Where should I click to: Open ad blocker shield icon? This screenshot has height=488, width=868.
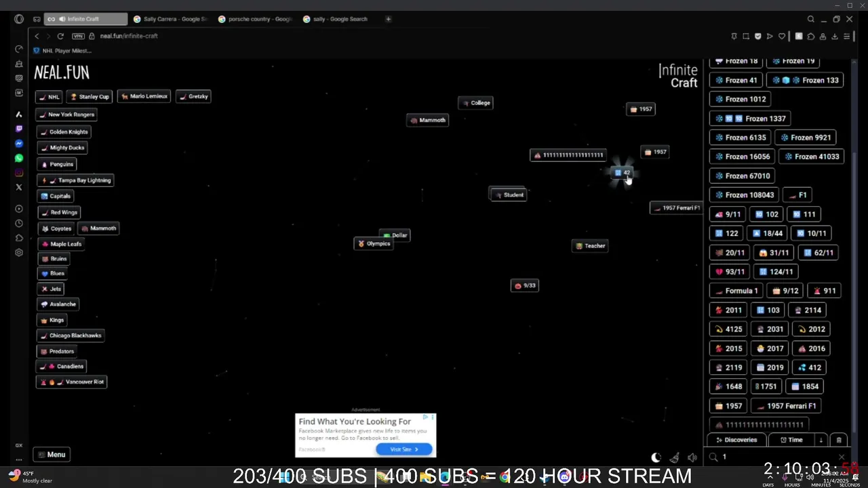pyautogui.click(x=758, y=36)
